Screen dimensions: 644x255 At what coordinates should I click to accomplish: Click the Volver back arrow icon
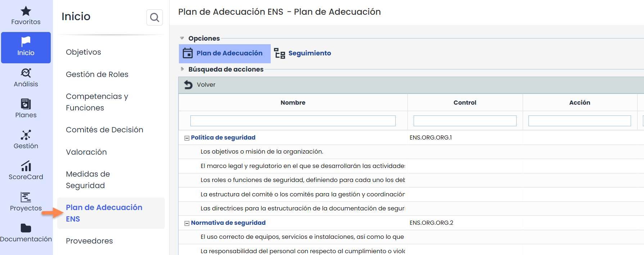[188, 85]
